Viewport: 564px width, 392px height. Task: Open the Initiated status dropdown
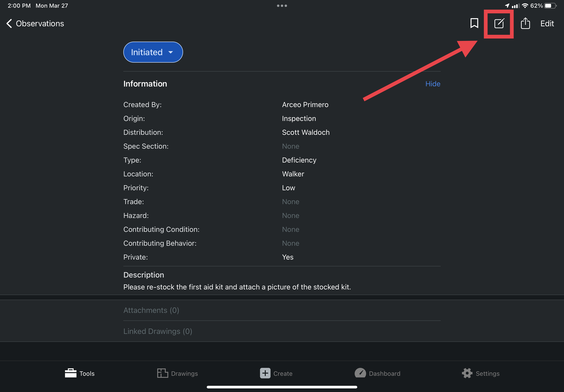153,52
